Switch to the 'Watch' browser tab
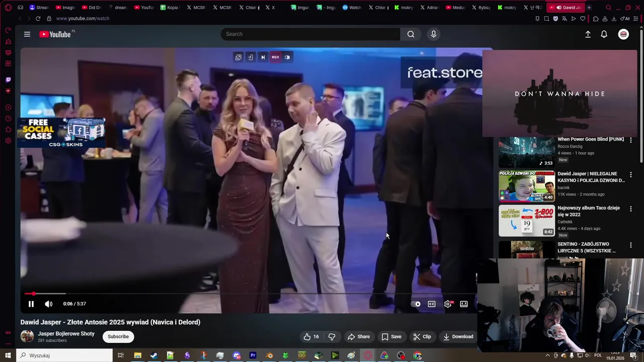Viewport: 644px width, 362px height. pyautogui.click(x=352, y=8)
